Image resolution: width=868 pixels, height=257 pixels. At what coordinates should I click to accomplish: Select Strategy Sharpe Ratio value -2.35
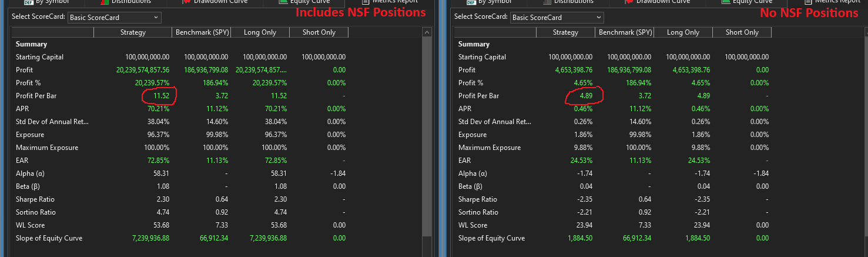pyautogui.click(x=584, y=199)
